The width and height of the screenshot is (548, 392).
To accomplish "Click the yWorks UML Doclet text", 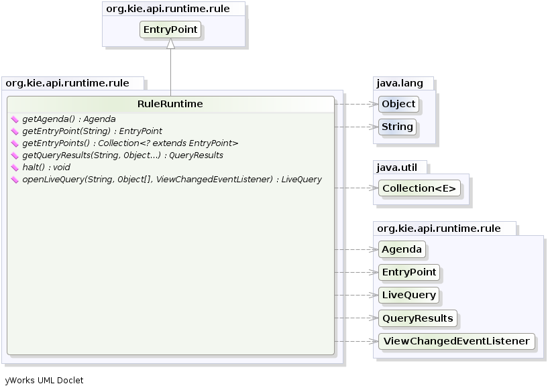I will tap(44, 380).
